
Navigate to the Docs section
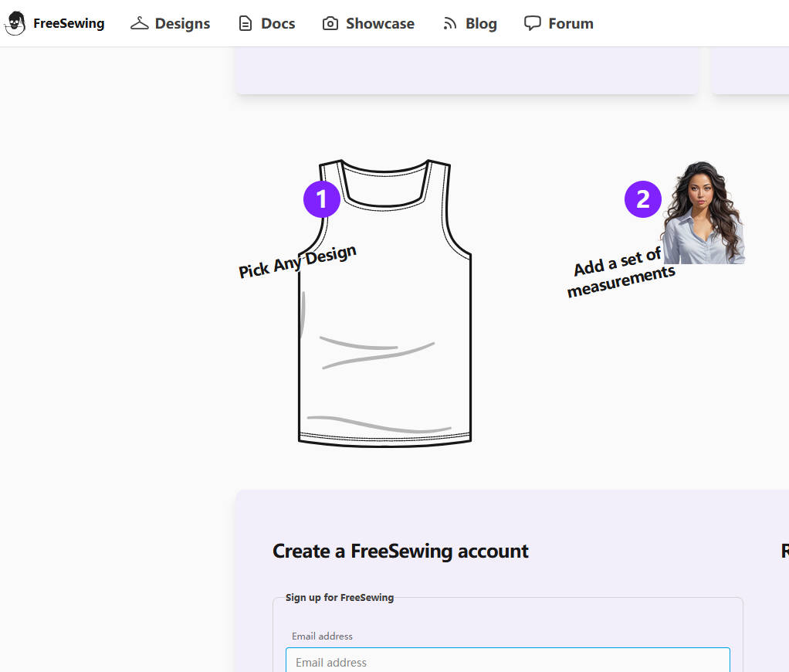(277, 23)
